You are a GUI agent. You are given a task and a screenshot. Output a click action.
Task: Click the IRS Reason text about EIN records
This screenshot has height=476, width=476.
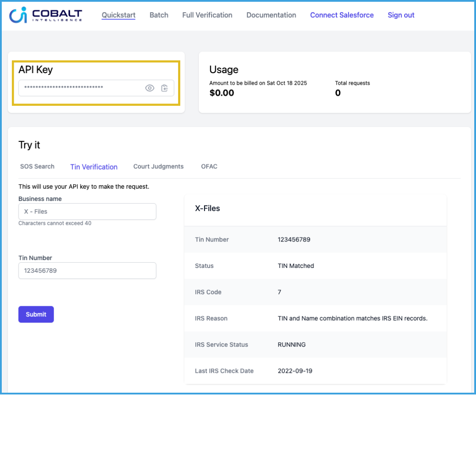353,318
